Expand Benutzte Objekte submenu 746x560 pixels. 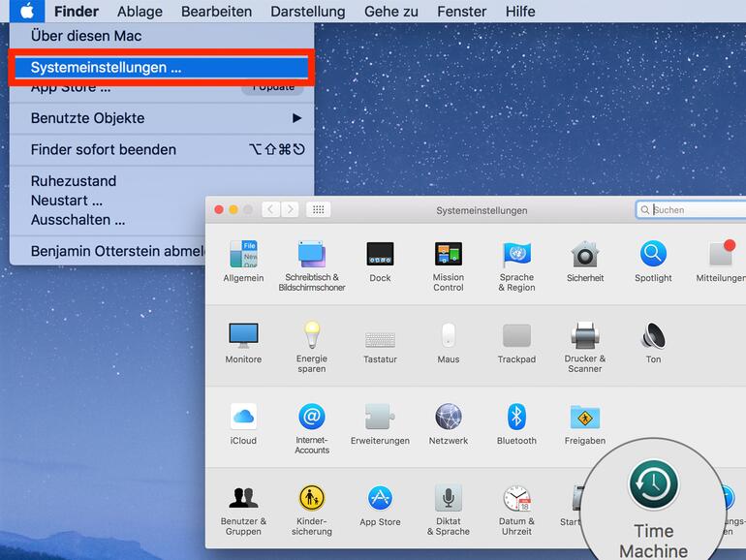(x=162, y=118)
